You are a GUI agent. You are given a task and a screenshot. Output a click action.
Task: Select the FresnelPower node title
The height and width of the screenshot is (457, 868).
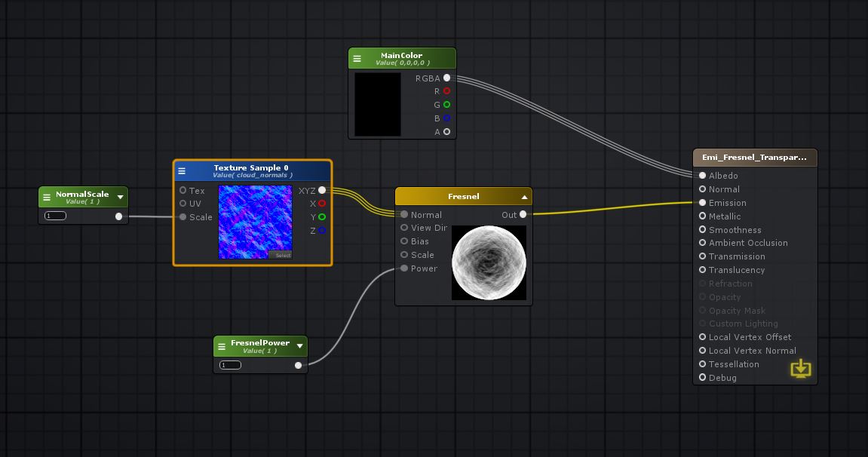click(259, 343)
